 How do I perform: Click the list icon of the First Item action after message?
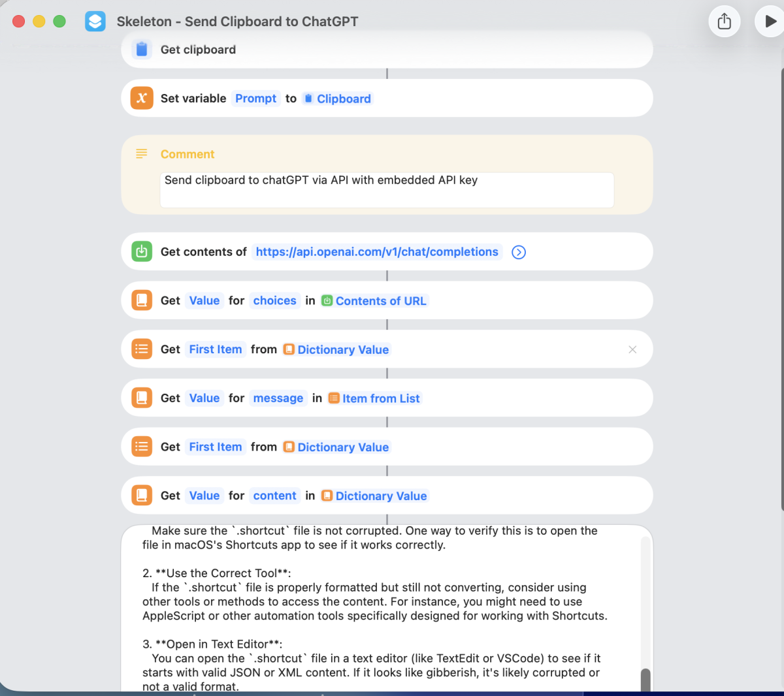pyautogui.click(x=142, y=447)
